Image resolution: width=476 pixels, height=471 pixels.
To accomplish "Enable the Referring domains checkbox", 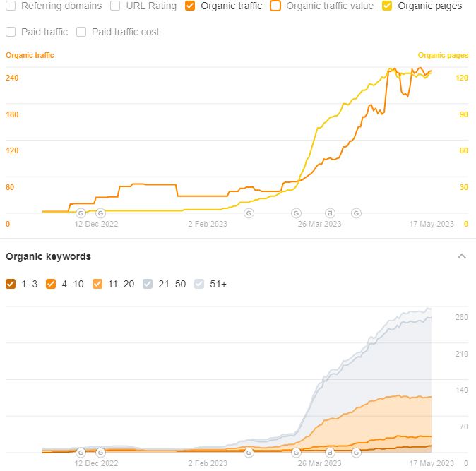I will pyautogui.click(x=11, y=6).
